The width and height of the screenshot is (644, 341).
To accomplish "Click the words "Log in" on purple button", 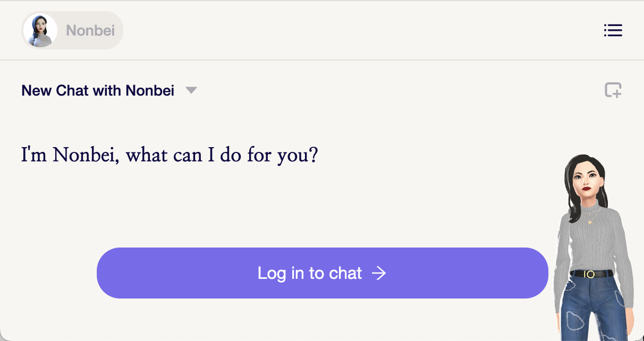I will pos(273,273).
